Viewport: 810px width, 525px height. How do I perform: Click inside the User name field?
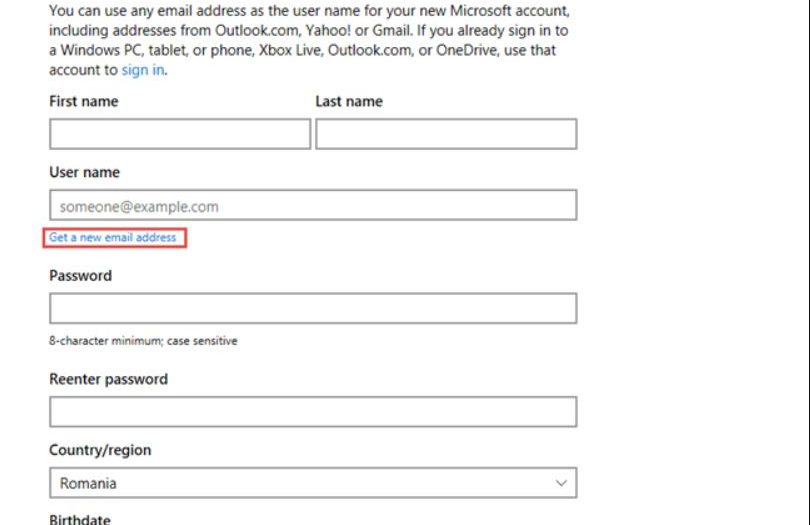click(x=313, y=205)
